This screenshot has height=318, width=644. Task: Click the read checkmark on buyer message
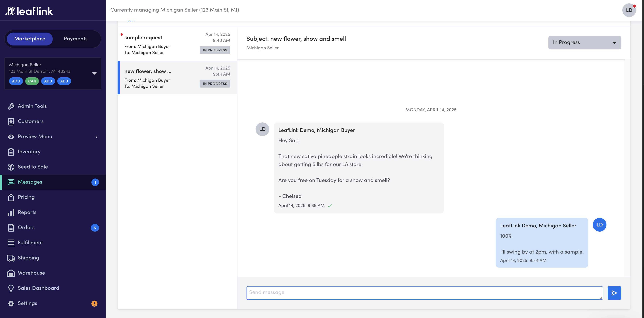[330, 206]
